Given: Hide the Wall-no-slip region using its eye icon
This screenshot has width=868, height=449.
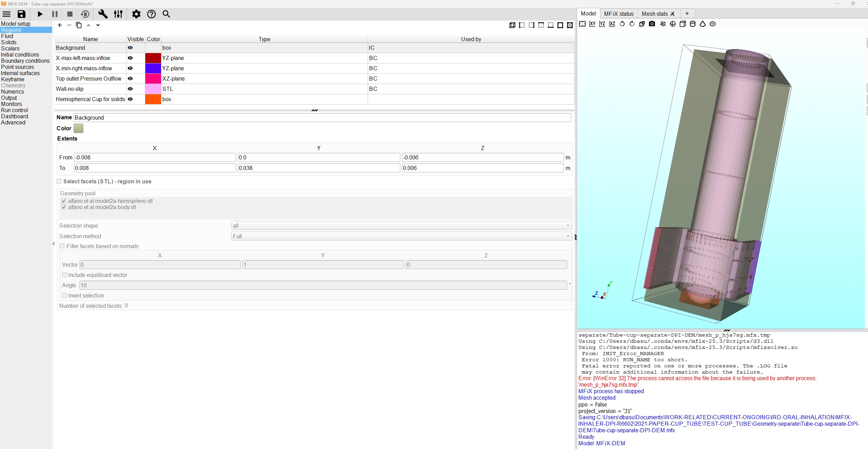Looking at the screenshot, I should pyautogui.click(x=130, y=89).
